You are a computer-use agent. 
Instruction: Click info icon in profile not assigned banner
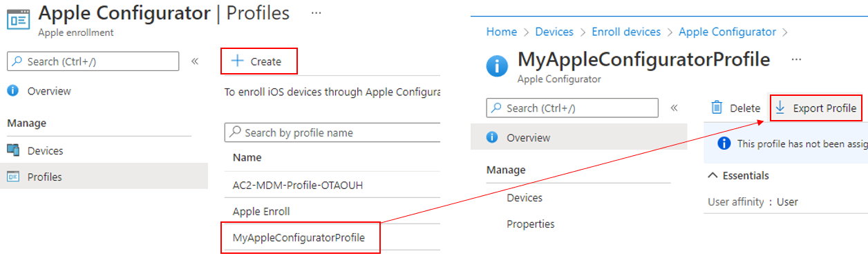[x=724, y=143]
